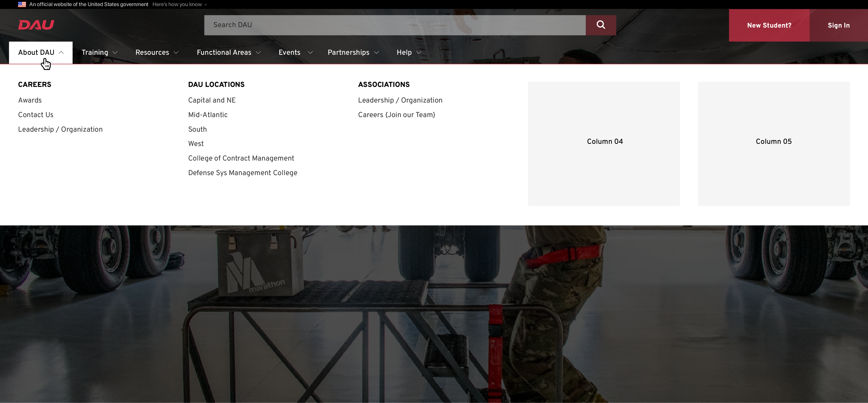Expand the Help dropdown chevron
Screen dimensions: 868x403
click(419, 53)
